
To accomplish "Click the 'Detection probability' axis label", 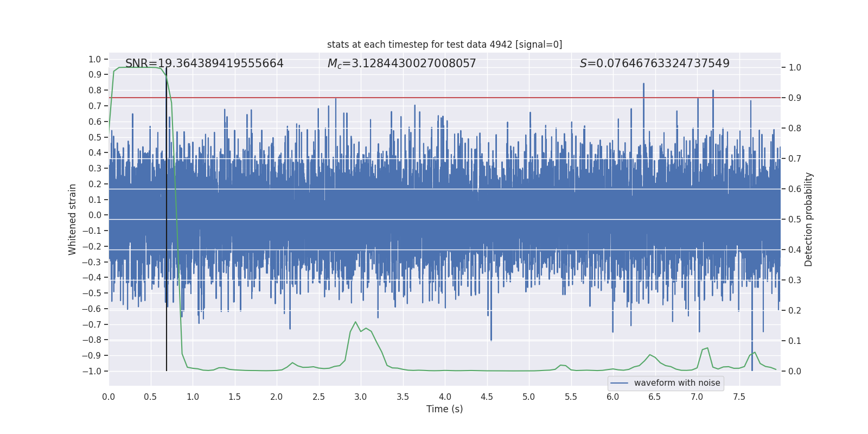I will (x=808, y=219).
